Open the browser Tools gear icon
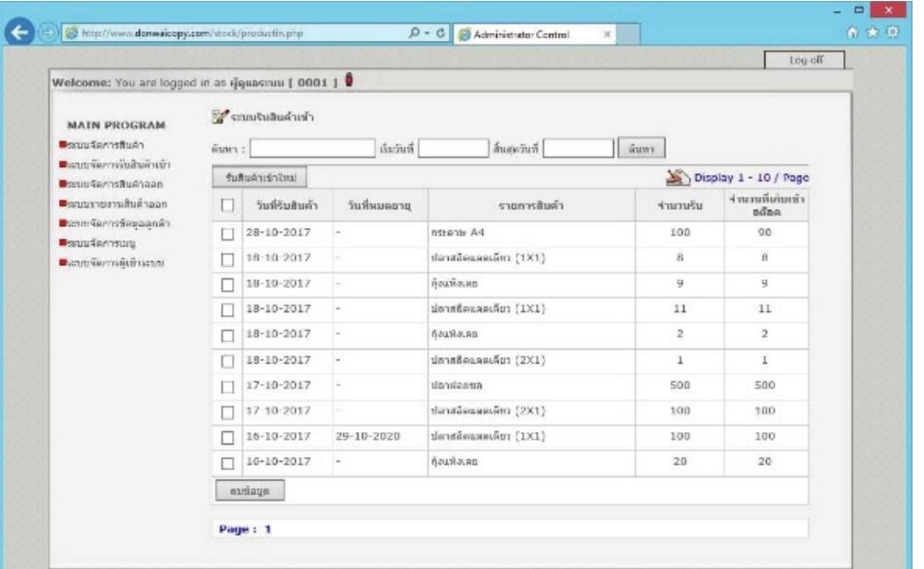Screen dimensions: 924x569 tap(893, 33)
